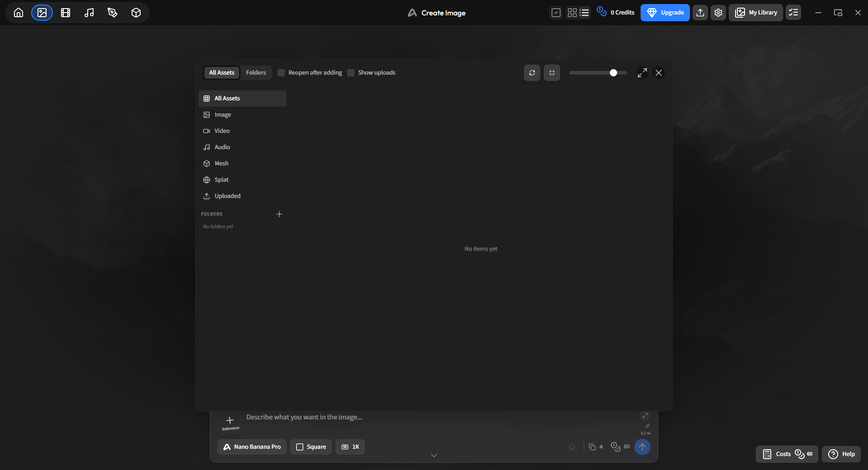Open the Costs button
The image size is (868, 470).
point(787,454)
